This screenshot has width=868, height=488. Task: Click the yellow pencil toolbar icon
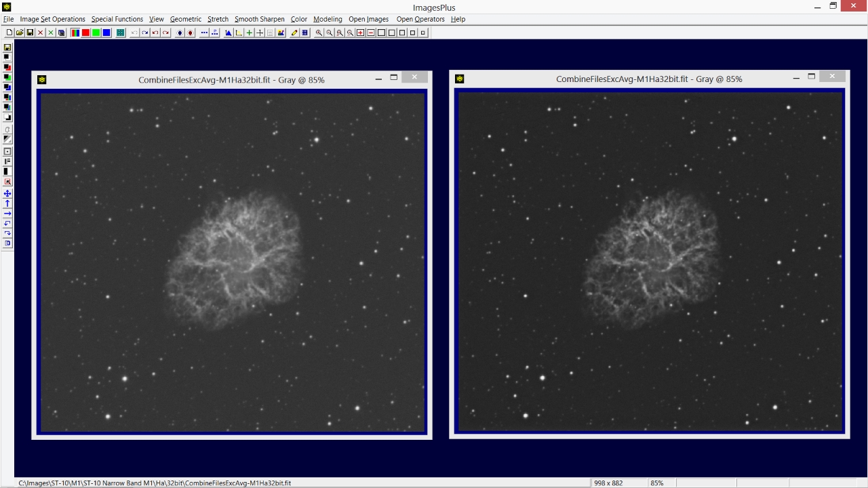pos(294,33)
